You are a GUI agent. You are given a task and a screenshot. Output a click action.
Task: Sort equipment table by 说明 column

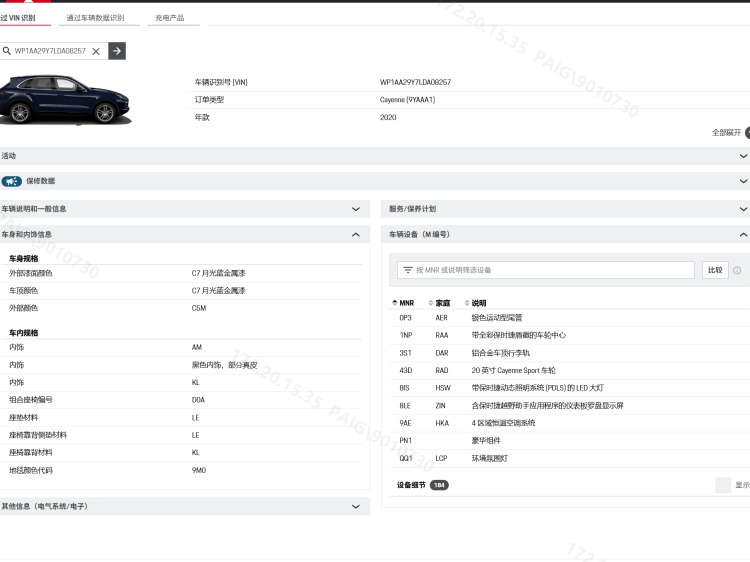[x=475, y=303]
